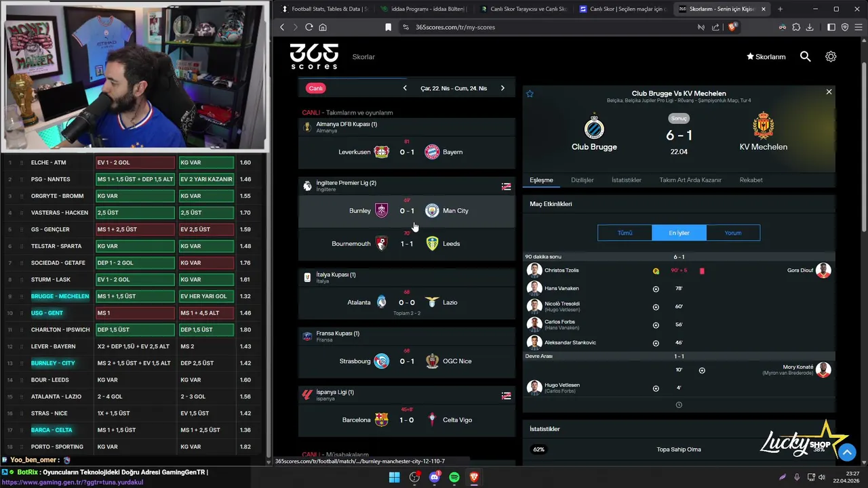This screenshot has width=868, height=488.
Task: Open the browser hamburger menu
Action: pos(858,27)
